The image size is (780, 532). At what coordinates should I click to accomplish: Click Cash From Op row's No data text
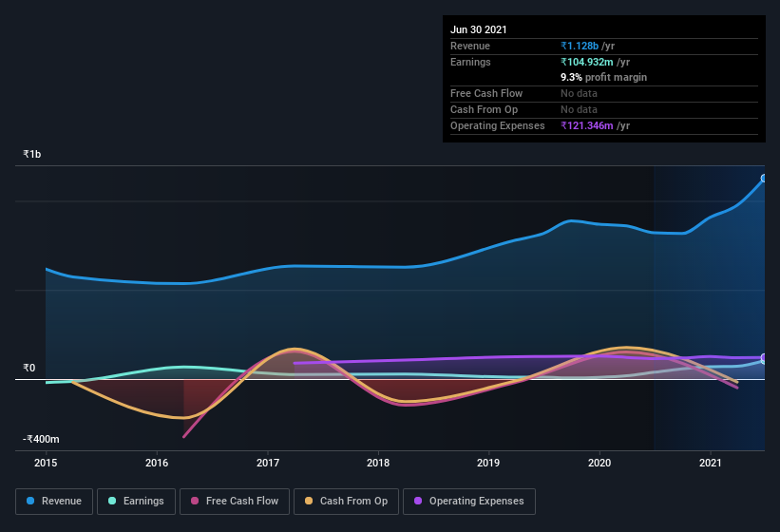(x=579, y=109)
